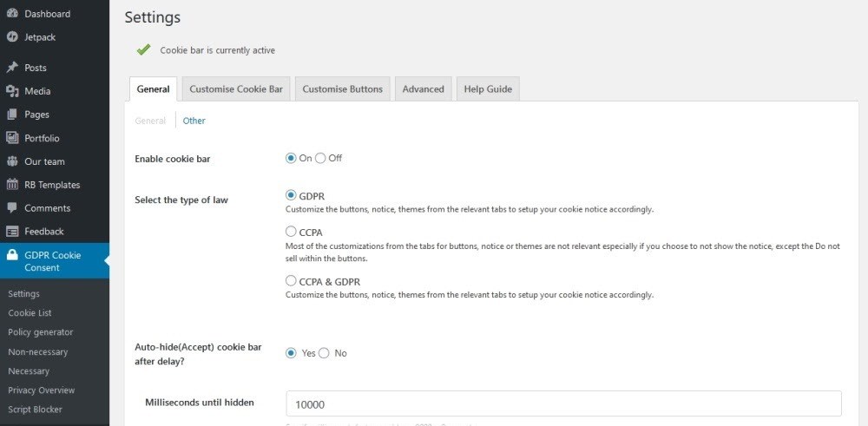The image size is (868, 426).
Task: Select the Other sub-tab link
Action: pos(194,121)
